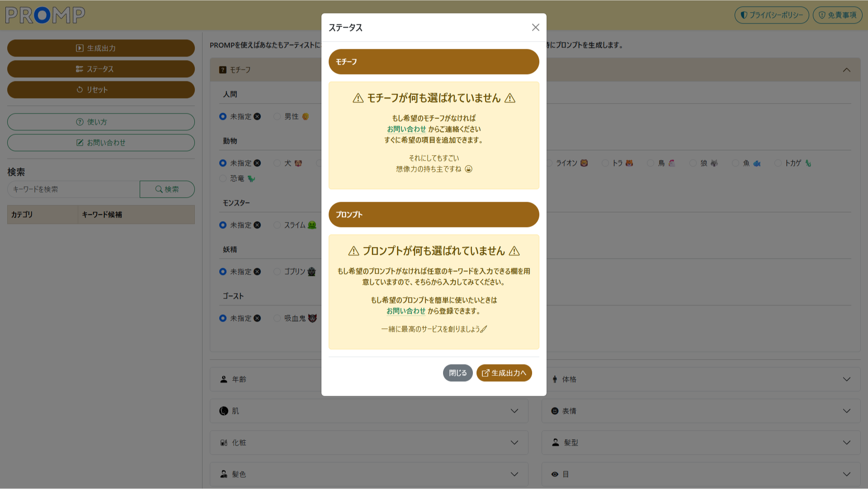Click the ライオン emoji icon
This screenshot has height=489, width=868.
584,163
